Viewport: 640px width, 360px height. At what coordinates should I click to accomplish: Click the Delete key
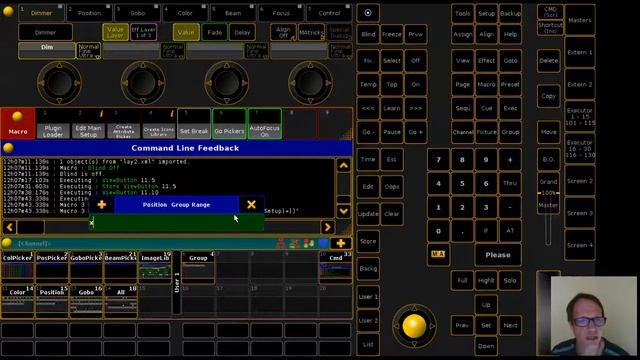point(549,60)
